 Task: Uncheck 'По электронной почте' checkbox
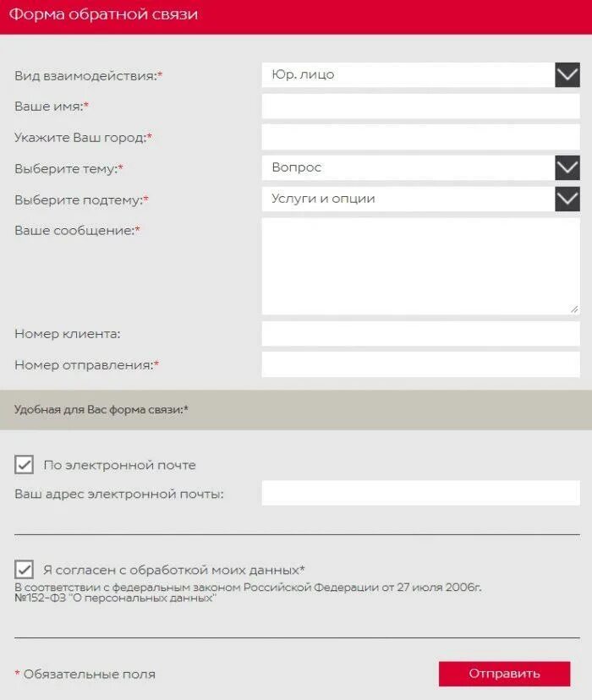point(25,464)
